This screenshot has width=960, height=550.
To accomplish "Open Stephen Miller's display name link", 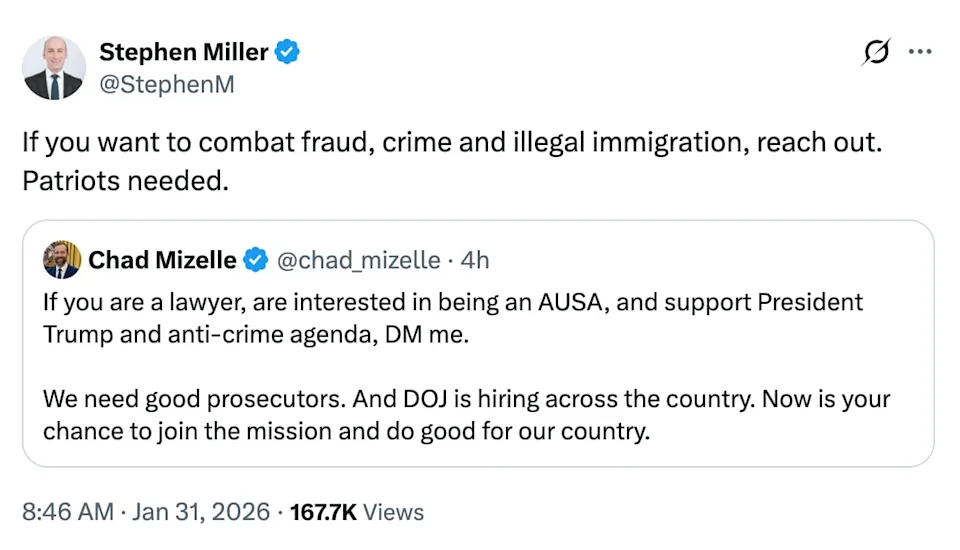I will coord(183,51).
